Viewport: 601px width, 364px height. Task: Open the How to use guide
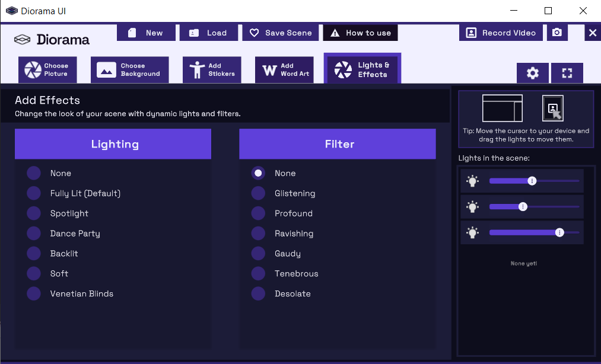360,33
